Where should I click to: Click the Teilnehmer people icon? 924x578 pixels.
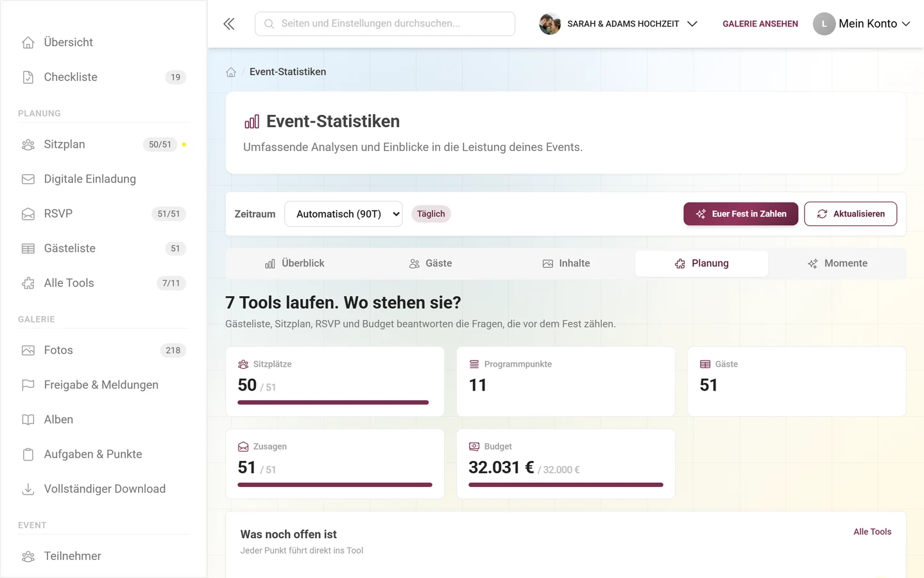tap(28, 556)
